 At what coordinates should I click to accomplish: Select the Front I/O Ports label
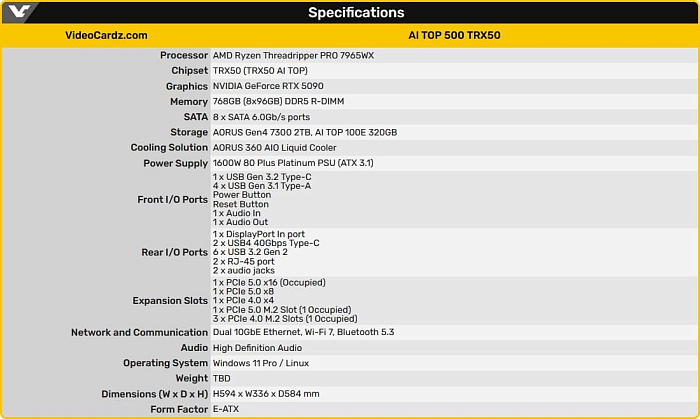tap(172, 199)
